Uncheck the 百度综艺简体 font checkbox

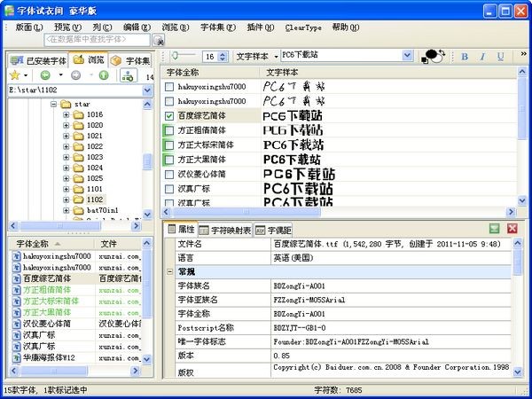click(x=170, y=116)
